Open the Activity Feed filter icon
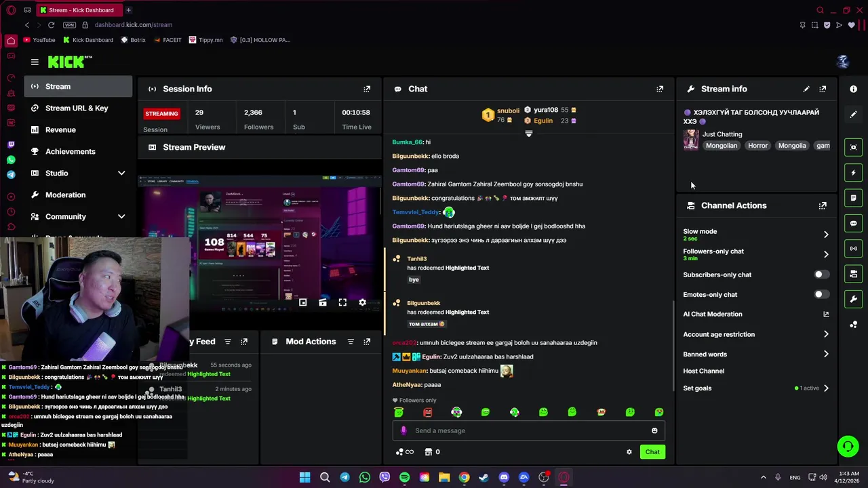Image resolution: width=868 pixels, height=488 pixels. (228, 342)
